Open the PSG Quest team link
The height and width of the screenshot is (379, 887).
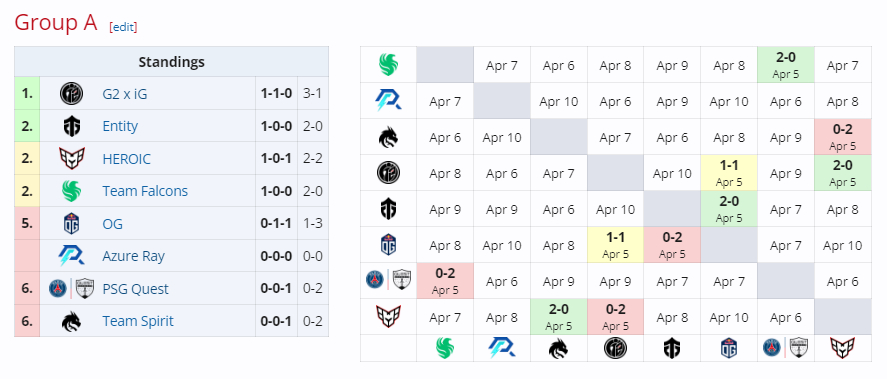click(135, 289)
